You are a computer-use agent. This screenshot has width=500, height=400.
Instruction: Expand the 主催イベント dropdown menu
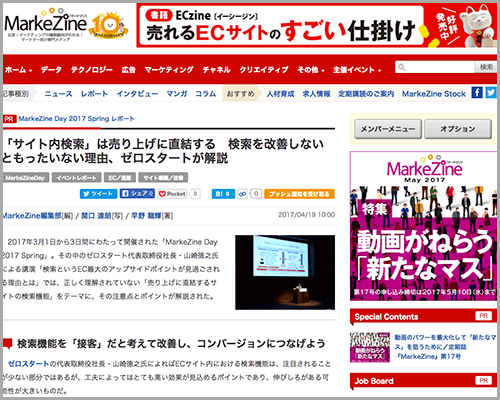coord(357,70)
